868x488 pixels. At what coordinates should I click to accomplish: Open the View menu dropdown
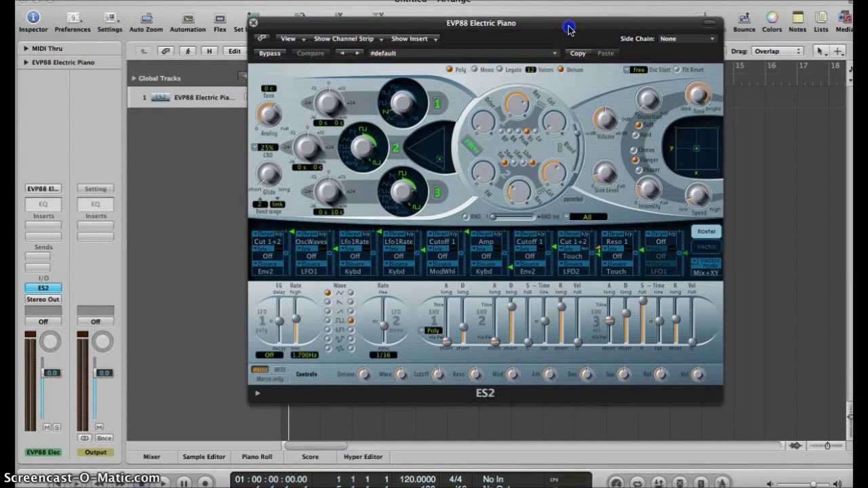pos(292,39)
